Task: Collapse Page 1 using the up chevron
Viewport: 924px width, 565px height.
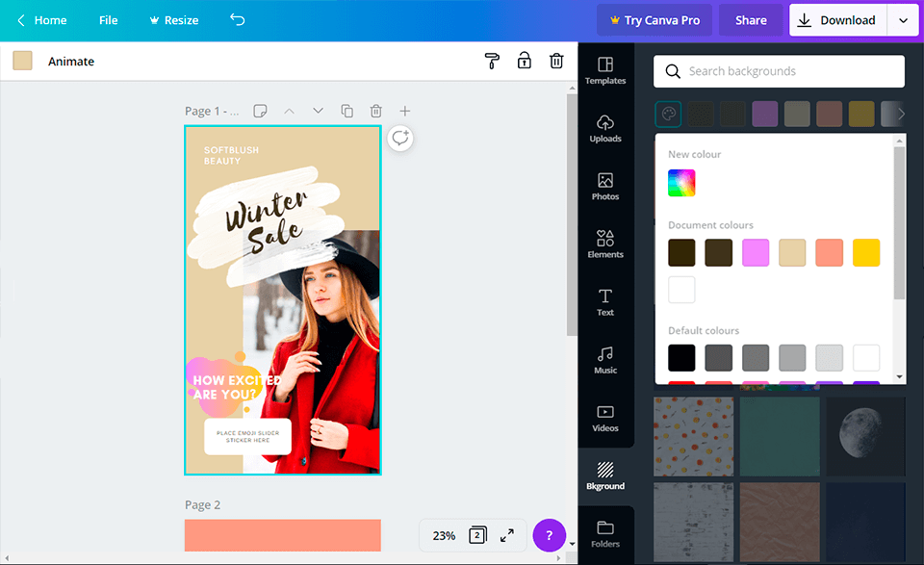Action: tap(289, 111)
